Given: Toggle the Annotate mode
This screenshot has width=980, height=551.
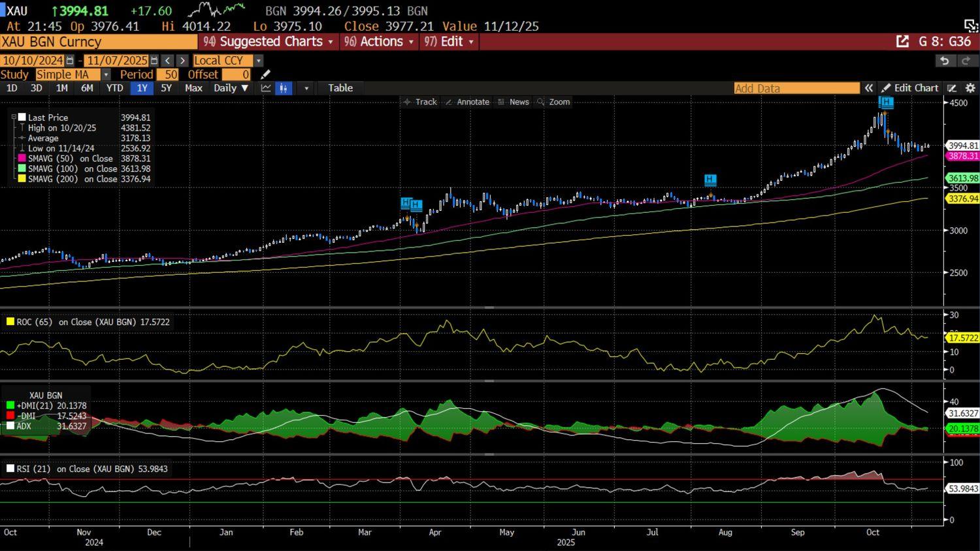Looking at the screenshot, I should click(x=467, y=102).
